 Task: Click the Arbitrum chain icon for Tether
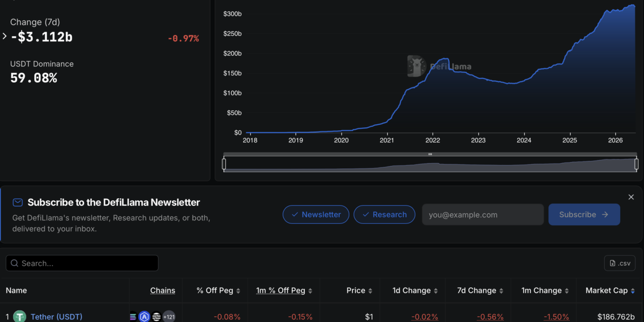tap(144, 317)
